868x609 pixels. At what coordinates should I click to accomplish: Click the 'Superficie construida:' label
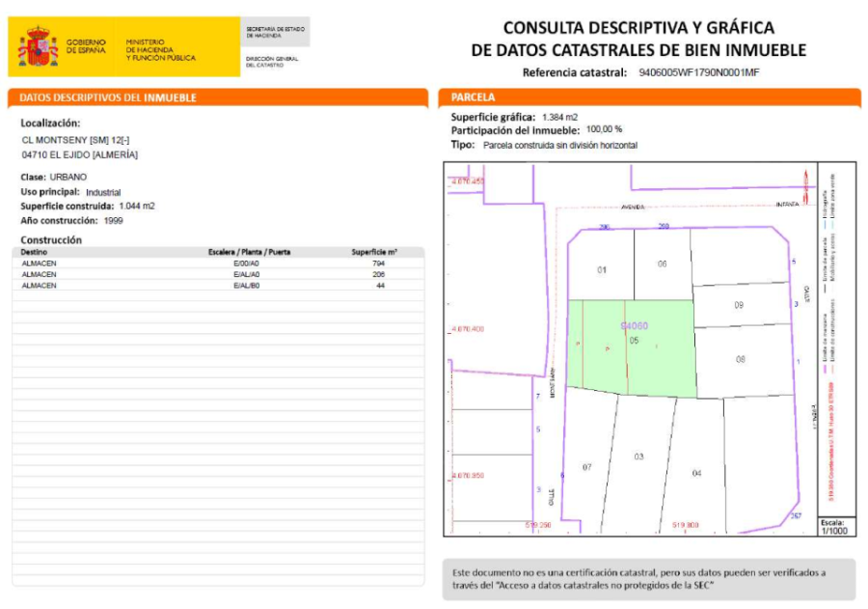(67, 207)
